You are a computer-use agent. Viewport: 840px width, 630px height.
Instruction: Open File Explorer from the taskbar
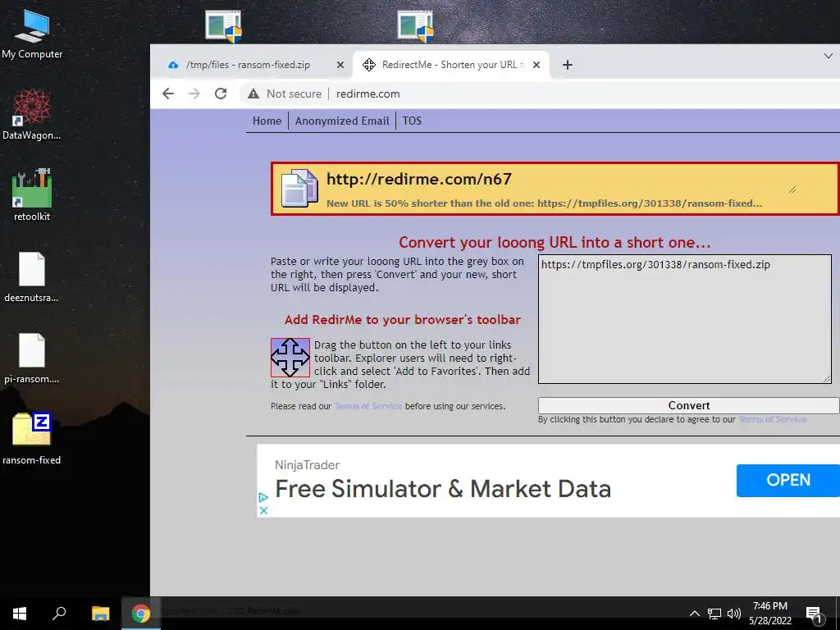coord(100,613)
